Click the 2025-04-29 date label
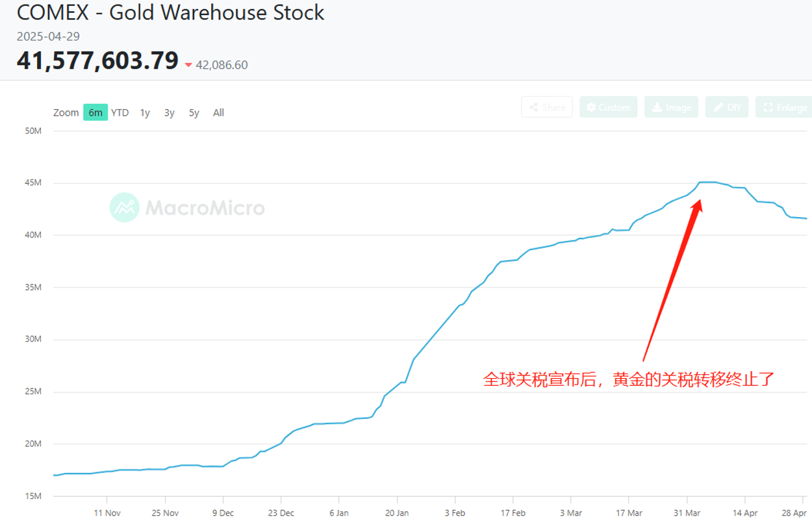Image resolution: width=812 pixels, height=523 pixels. pos(48,36)
